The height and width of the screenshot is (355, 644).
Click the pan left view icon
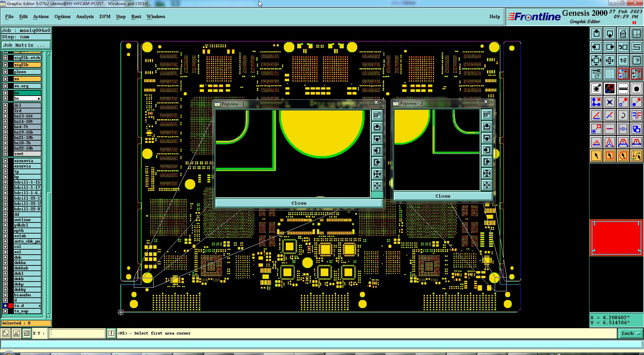tap(596, 47)
